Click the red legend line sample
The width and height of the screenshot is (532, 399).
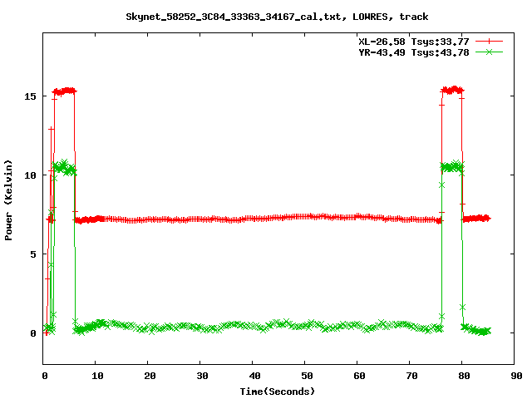489,42
